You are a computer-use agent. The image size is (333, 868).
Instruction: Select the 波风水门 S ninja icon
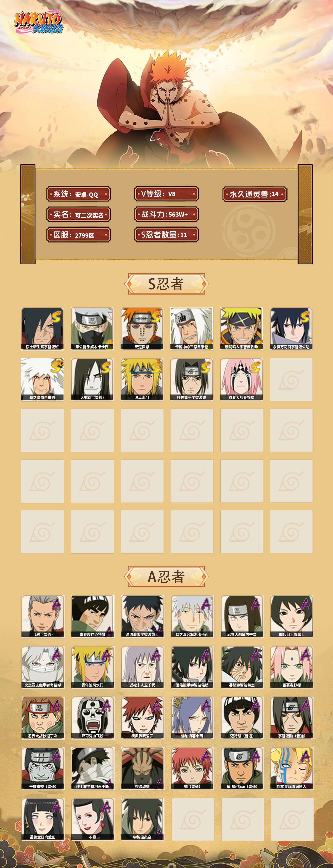(x=142, y=379)
